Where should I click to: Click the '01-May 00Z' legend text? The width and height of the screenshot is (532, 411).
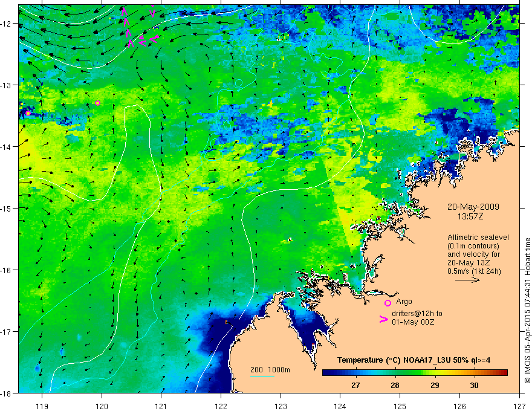[x=413, y=322]
